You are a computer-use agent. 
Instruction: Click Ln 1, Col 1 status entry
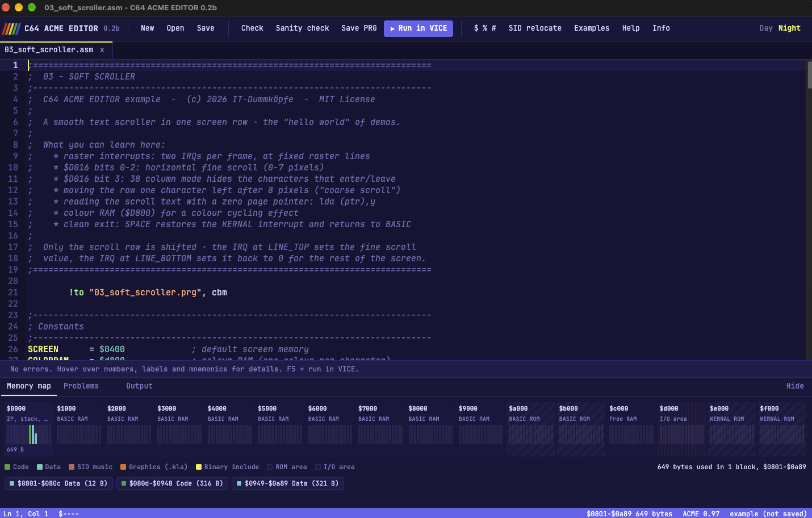point(26,513)
